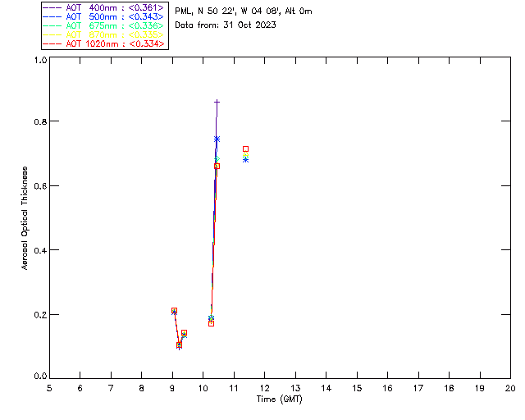Click the blue asterisk marker near 0.75 on curve

[217, 139]
